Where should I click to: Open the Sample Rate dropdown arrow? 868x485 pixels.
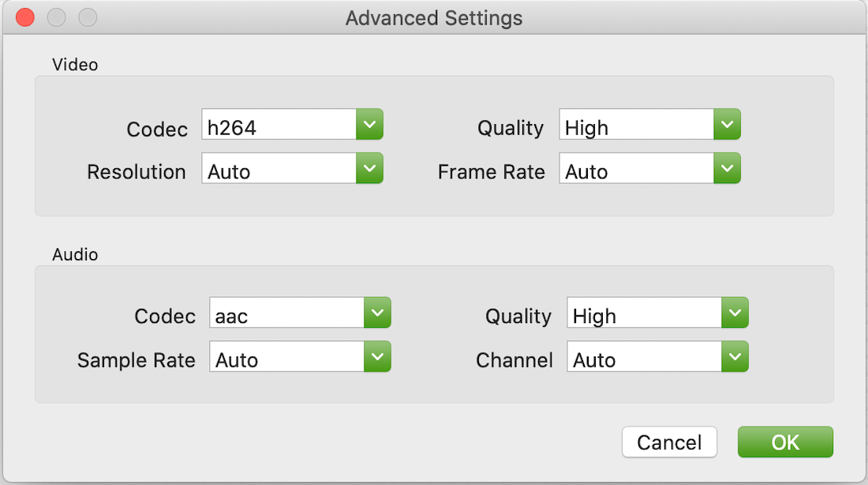[377, 356]
